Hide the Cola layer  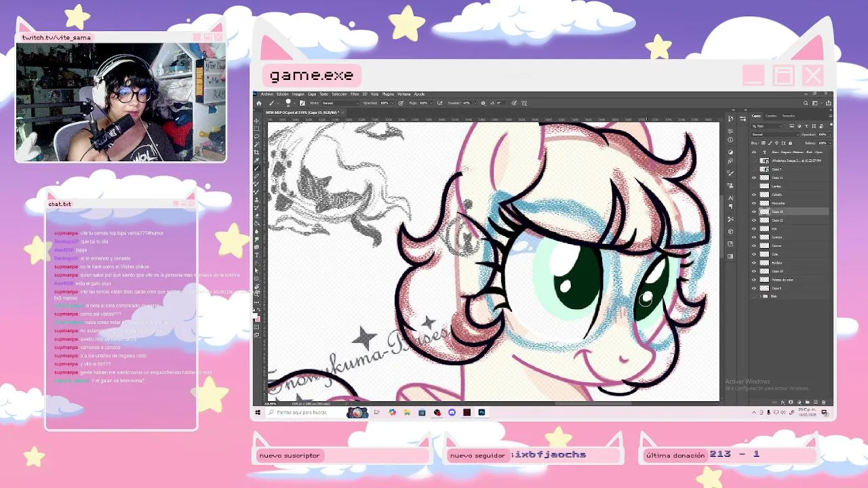754,254
